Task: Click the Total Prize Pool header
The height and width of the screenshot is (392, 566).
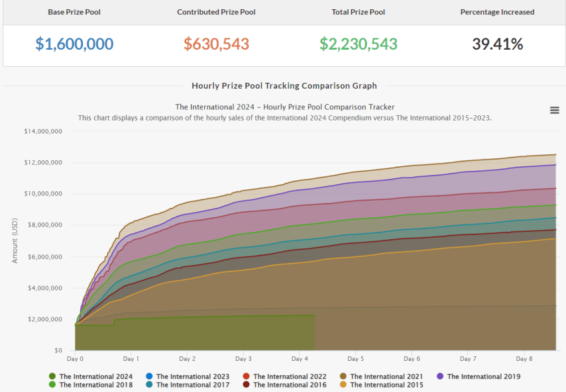Action: tap(358, 12)
